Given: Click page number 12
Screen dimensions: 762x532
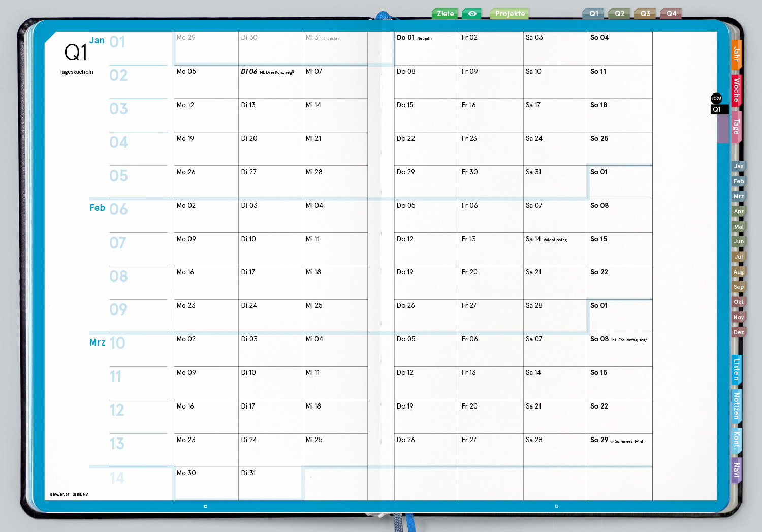Looking at the screenshot, I should click(205, 506).
